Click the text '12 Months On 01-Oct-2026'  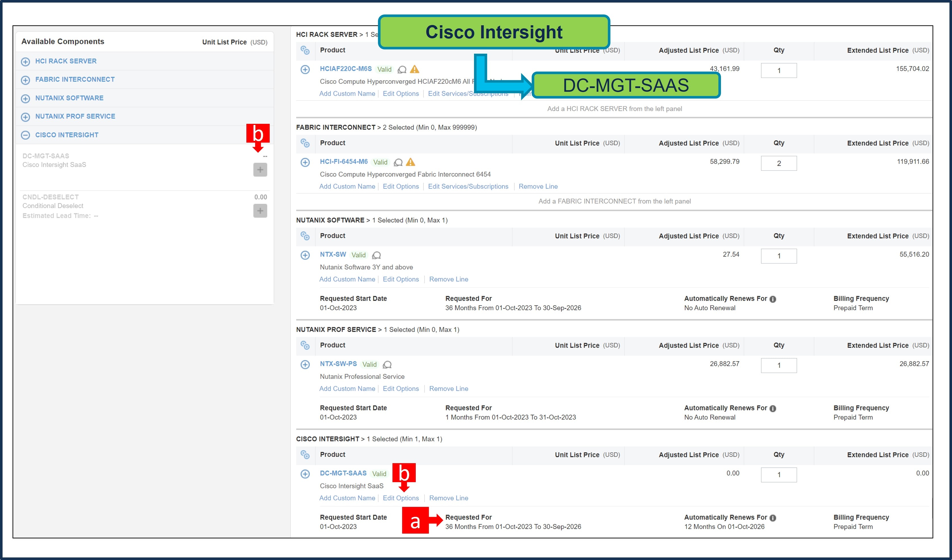(724, 527)
